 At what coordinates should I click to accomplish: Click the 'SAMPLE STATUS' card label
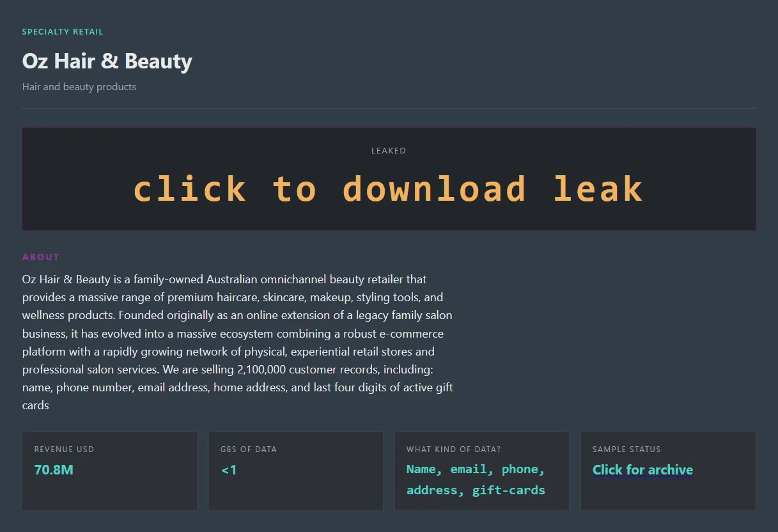[x=626, y=450]
